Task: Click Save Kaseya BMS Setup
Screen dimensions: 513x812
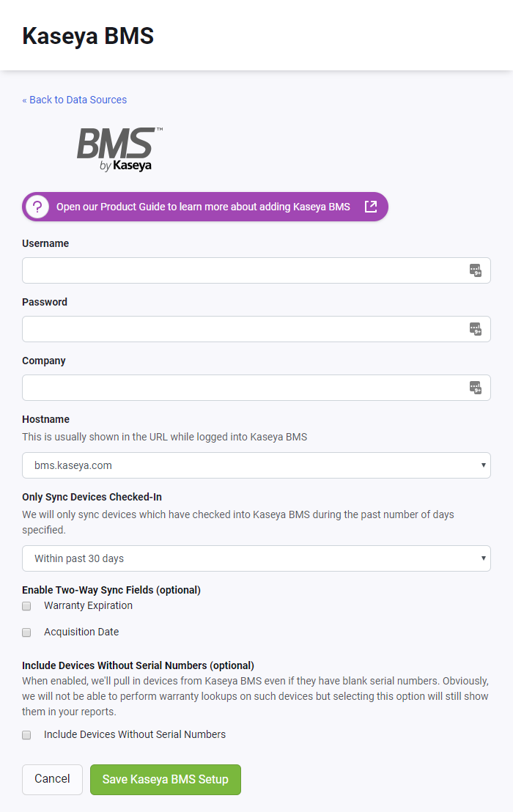Action: 165,780
